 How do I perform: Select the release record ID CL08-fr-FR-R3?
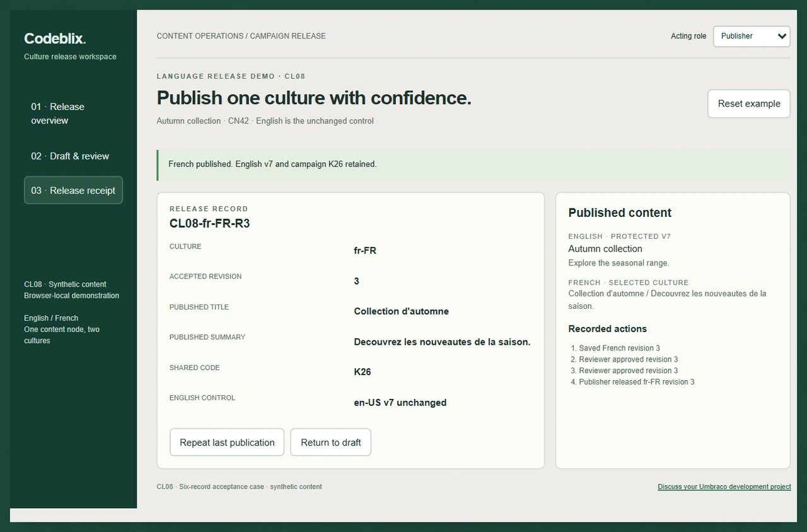pos(210,223)
